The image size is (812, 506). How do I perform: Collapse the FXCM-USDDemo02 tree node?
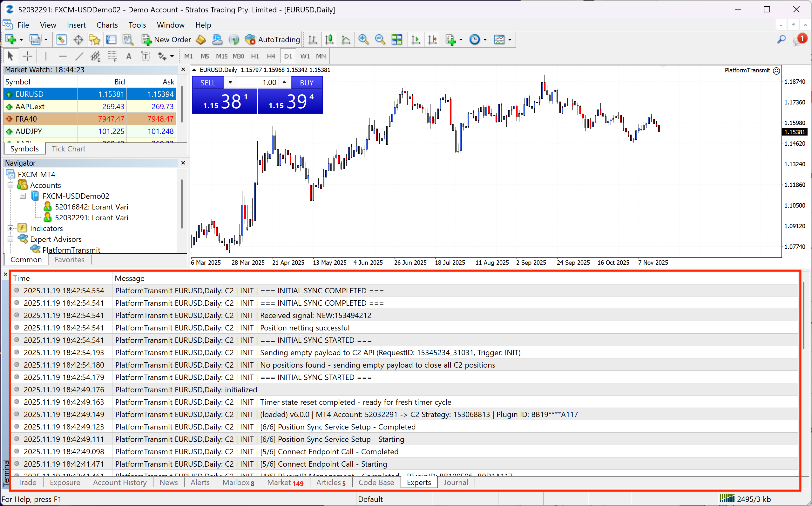[23, 196]
